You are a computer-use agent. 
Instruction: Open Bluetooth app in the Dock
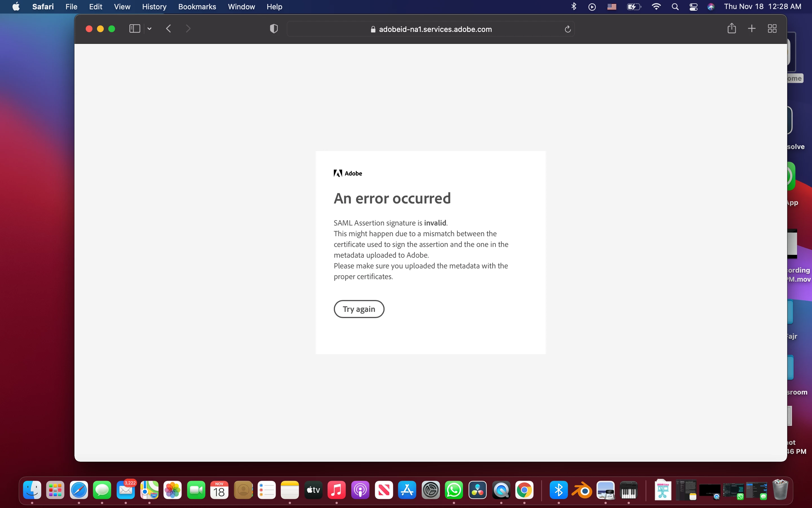559,490
